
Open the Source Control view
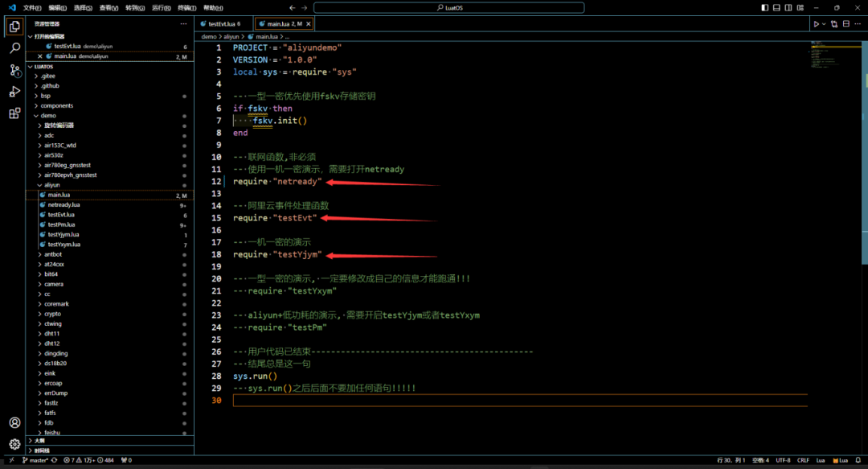(x=14, y=72)
